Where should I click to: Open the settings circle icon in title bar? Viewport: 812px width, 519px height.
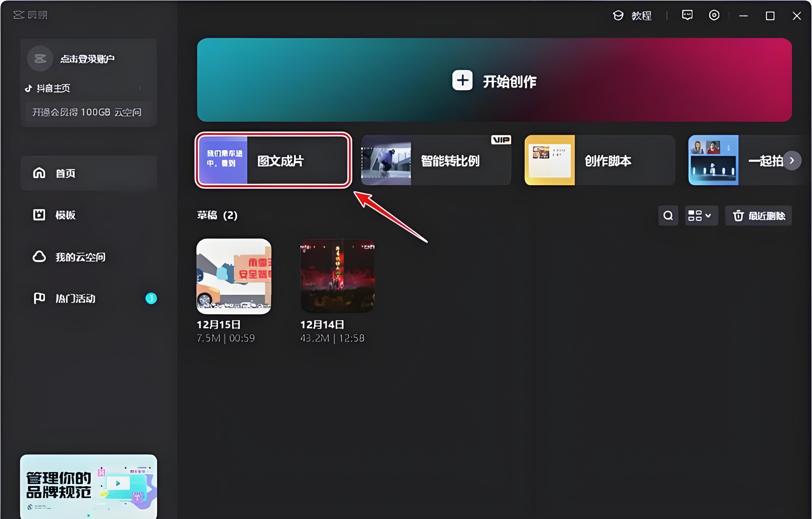click(714, 15)
